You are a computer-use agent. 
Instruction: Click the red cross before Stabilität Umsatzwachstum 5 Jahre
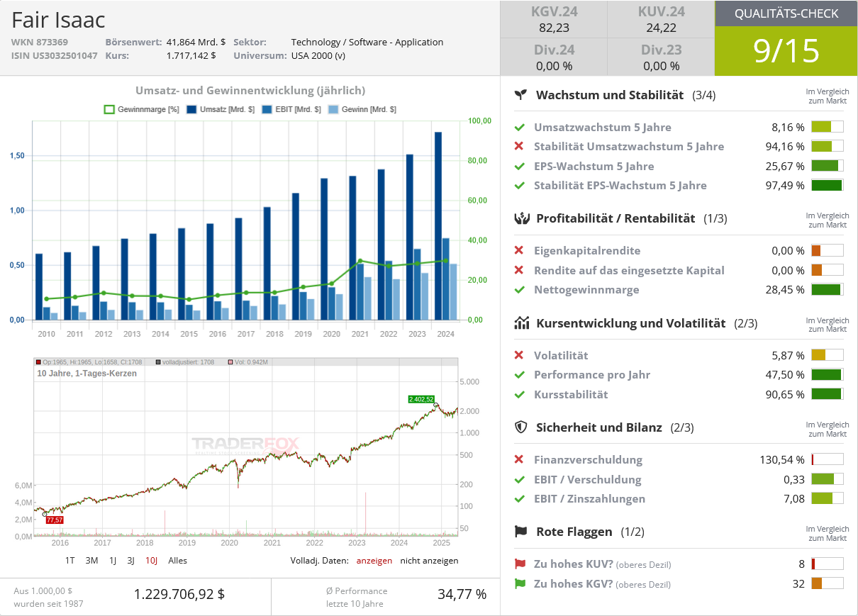click(x=520, y=147)
